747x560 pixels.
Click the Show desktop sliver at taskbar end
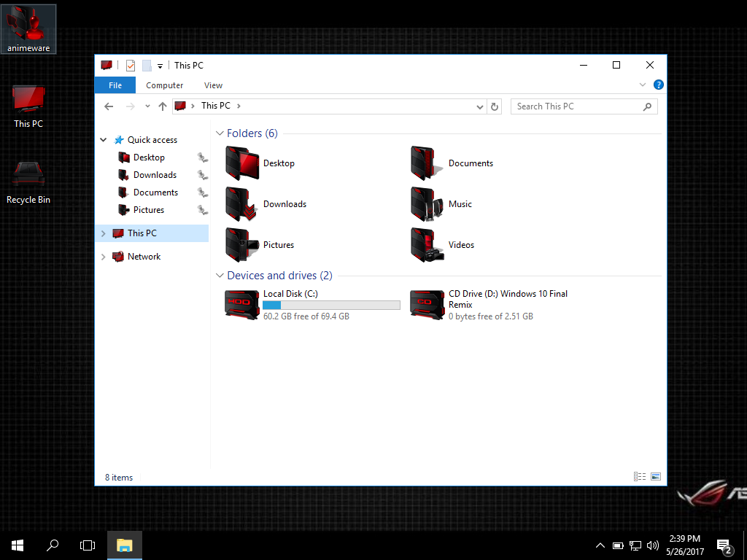(x=745, y=545)
